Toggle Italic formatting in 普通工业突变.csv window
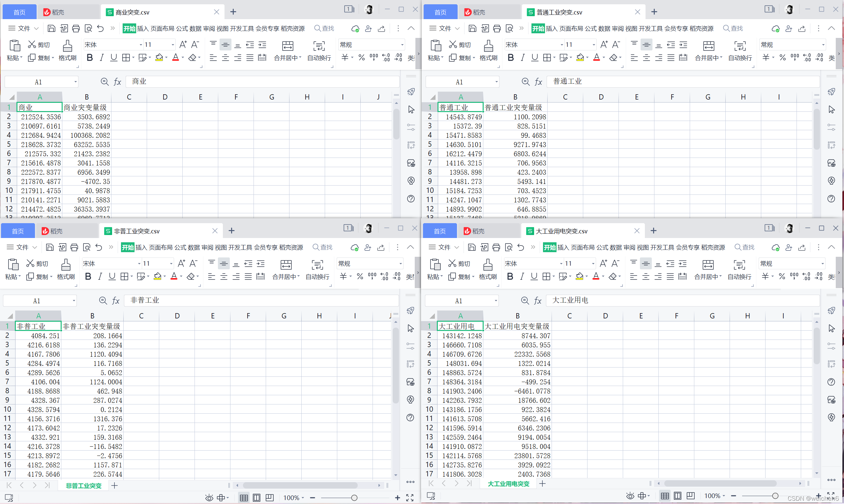844x504 pixels. pyautogui.click(x=523, y=58)
